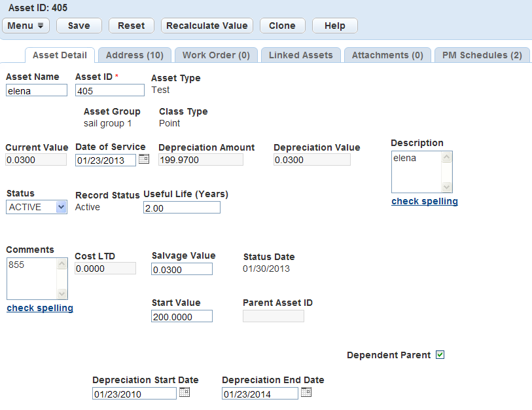Viewport: 532px width, 410px height.
Task: Toggle the Dependent Parent checkbox
Action: tap(440, 355)
